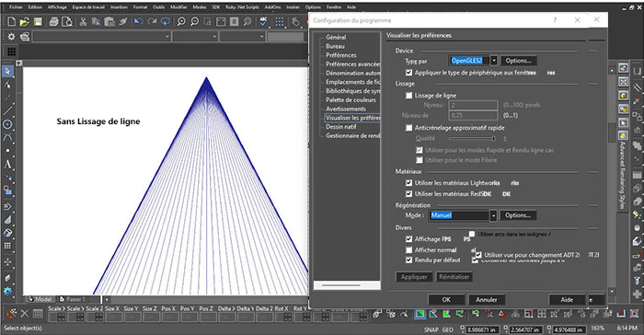
Task: Open the second toolbar combo box
Action: (x=195, y=37)
